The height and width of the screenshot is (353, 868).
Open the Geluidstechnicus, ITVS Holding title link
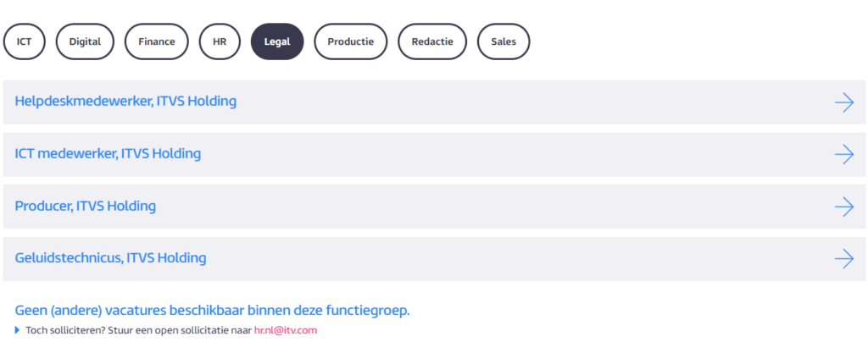tap(110, 258)
